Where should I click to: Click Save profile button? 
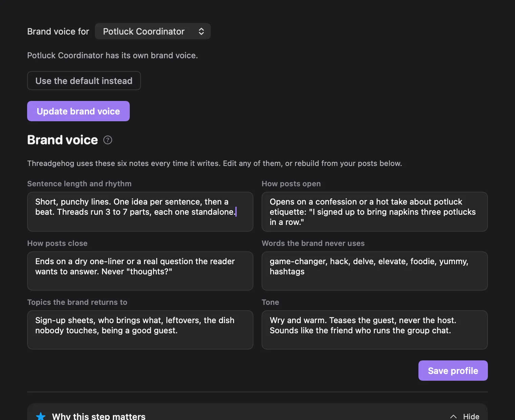point(453,371)
